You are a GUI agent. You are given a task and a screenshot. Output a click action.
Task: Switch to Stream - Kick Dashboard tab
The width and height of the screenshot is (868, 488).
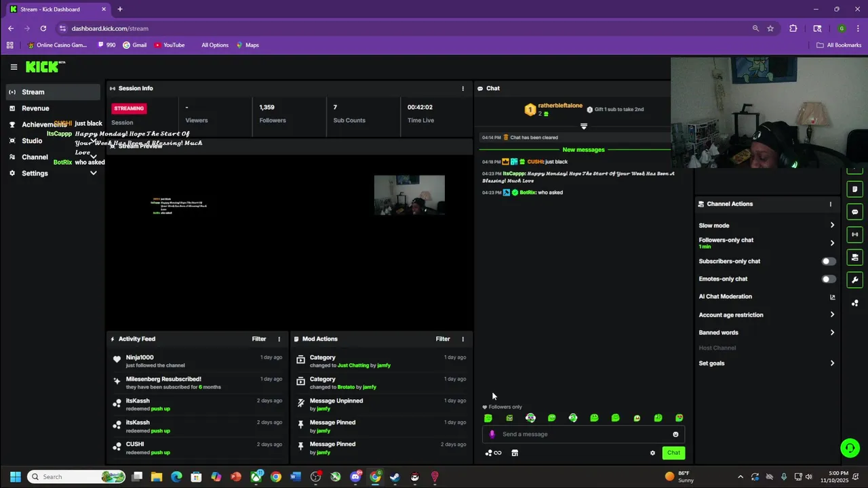coord(58,9)
